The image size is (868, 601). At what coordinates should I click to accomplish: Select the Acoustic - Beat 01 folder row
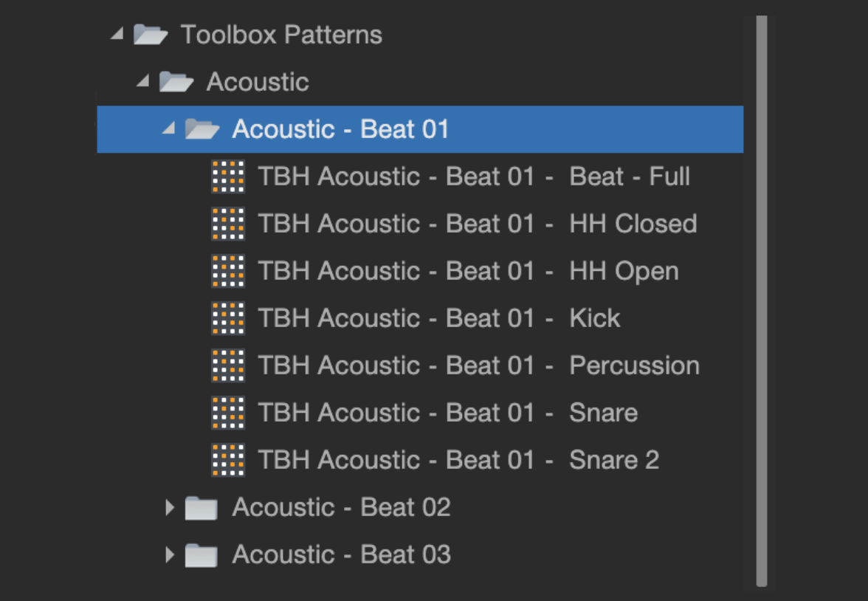pyautogui.click(x=419, y=129)
